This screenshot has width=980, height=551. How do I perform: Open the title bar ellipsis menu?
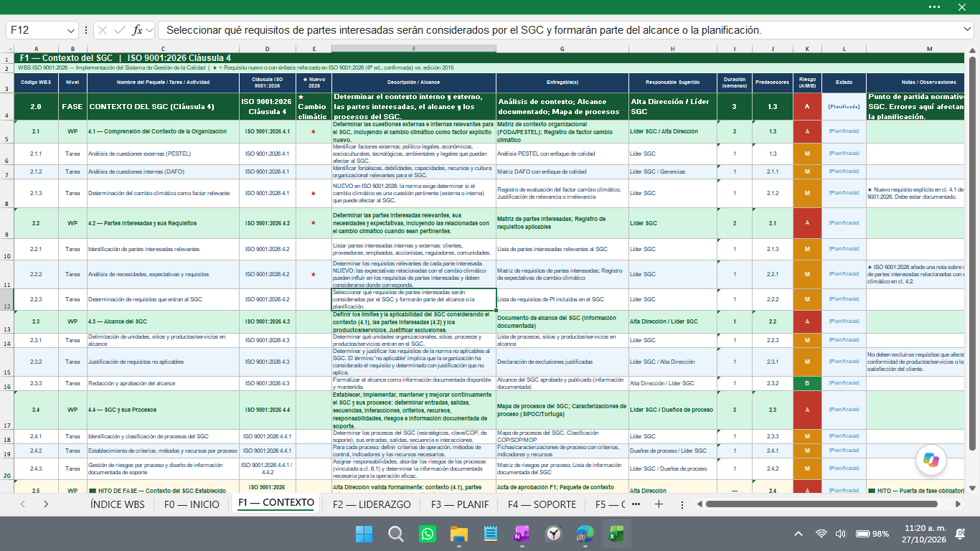click(934, 7)
